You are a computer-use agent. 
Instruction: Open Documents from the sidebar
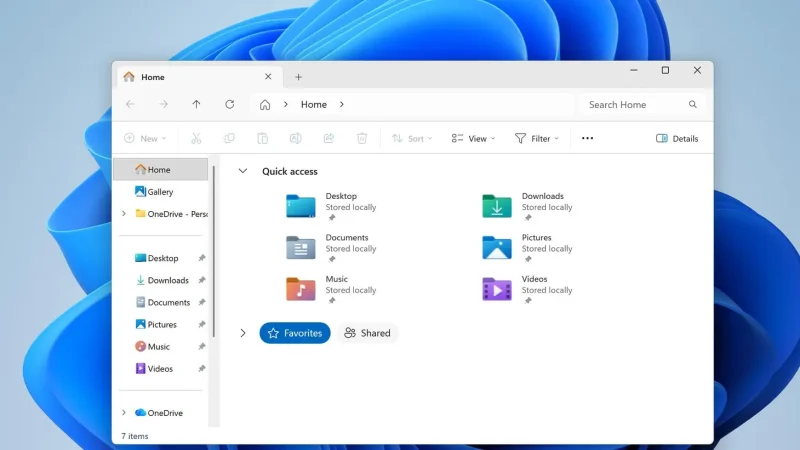(x=163, y=302)
